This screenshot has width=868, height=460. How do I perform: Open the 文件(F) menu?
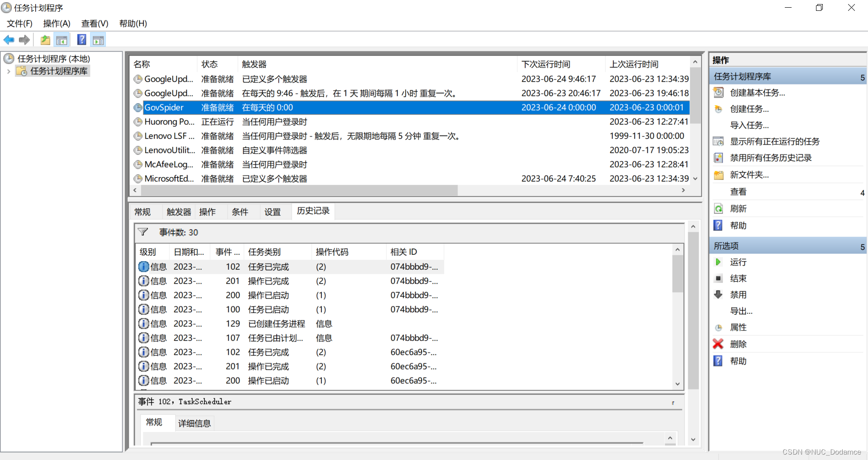(x=19, y=23)
